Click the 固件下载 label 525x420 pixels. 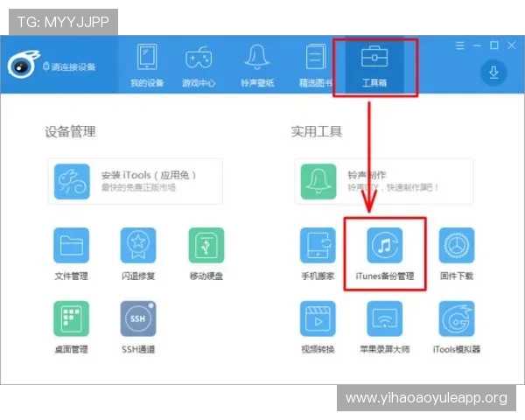457,276
